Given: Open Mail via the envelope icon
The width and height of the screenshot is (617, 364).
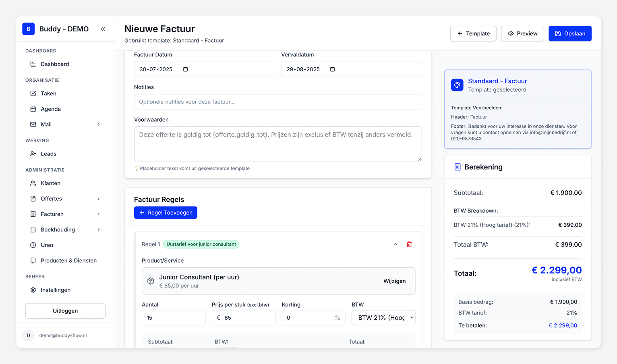Looking at the screenshot, I should (x=33, y=124).
